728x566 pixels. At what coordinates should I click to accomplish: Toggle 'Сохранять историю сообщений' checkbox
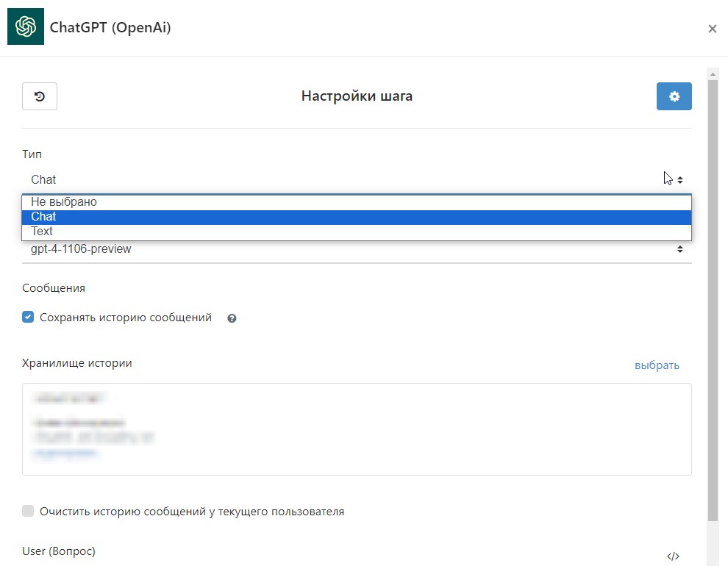28,318
